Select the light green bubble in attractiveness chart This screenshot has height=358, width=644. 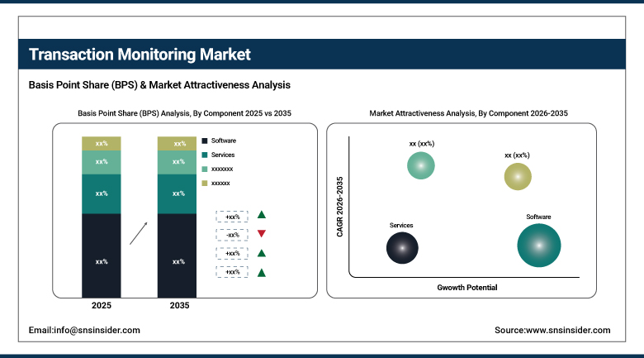point(420,165)
